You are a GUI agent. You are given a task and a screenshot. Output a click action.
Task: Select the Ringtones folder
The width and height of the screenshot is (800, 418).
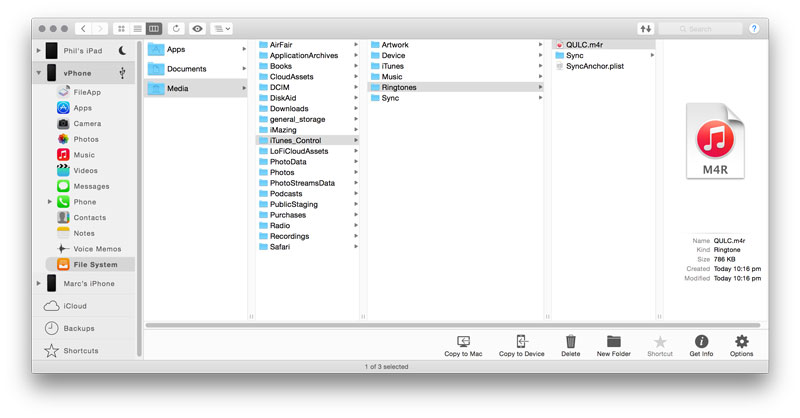[x=455, y=87]
